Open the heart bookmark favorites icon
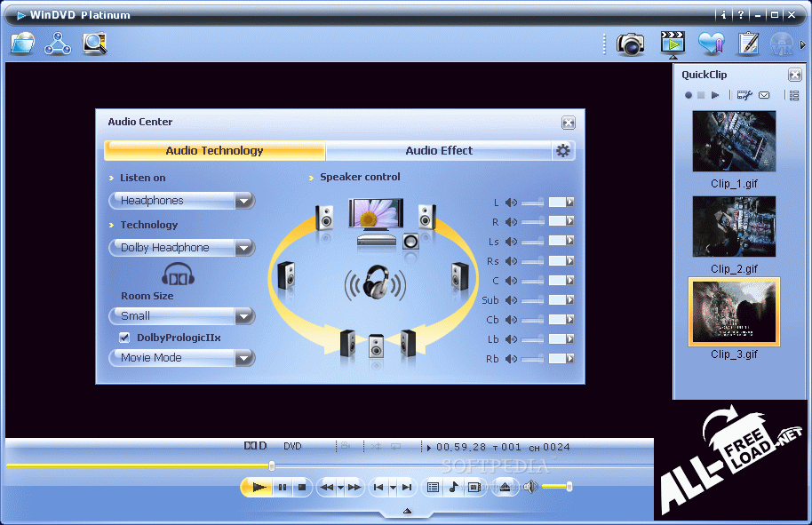Image resolution: width=812 pixels, height=525 pixels. [711, 44]
